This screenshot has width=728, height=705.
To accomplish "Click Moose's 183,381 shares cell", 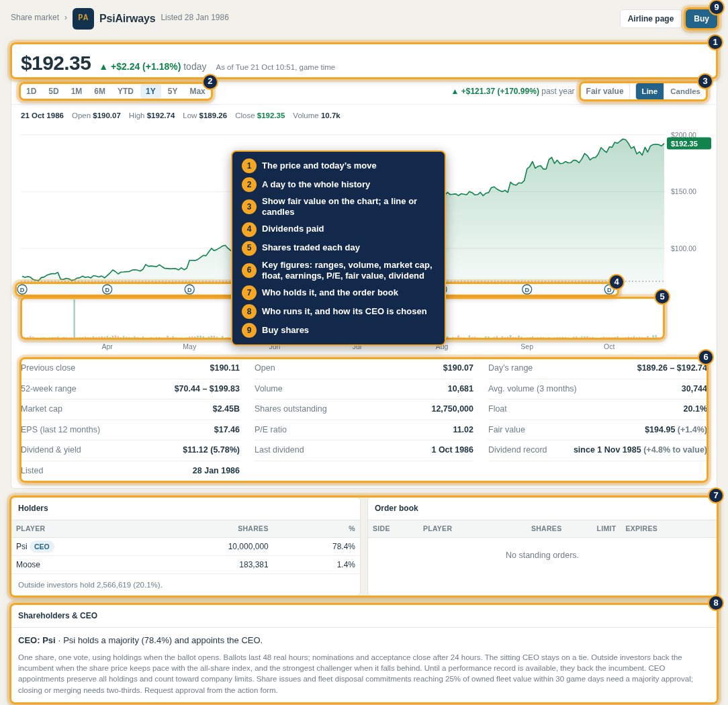I will pos(253,565).
